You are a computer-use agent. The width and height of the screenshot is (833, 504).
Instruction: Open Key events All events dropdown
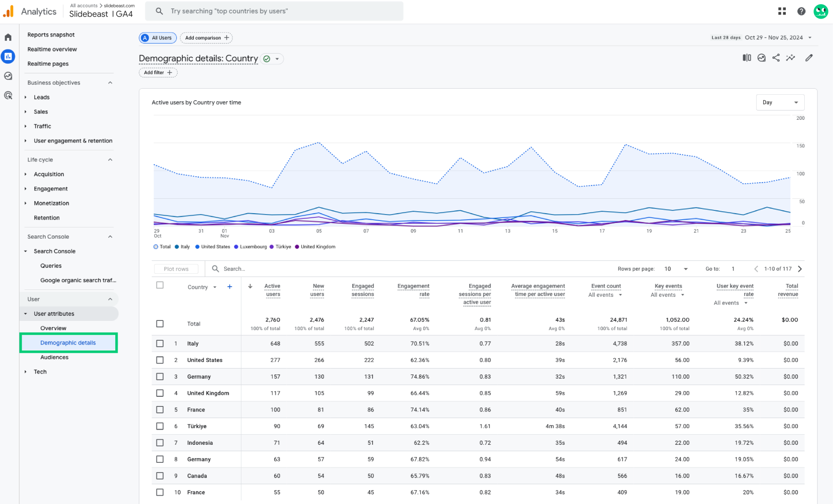(x=667, y=295)
